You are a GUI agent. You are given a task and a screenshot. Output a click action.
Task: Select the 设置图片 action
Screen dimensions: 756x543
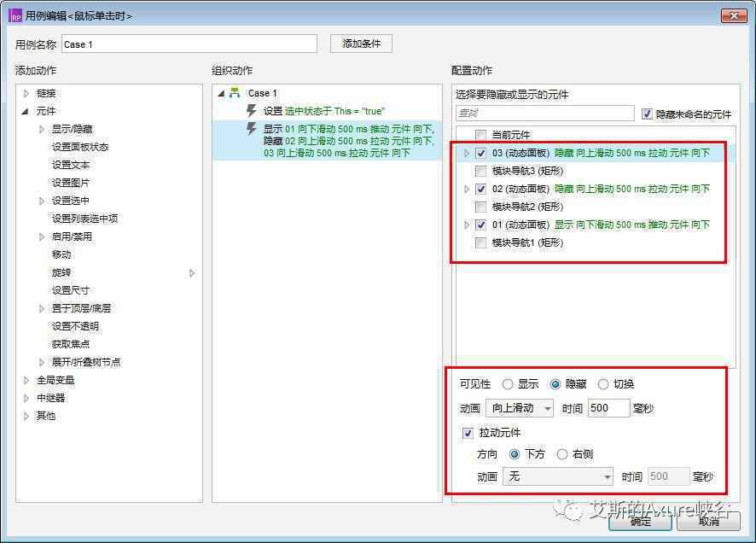coord(70,183)
